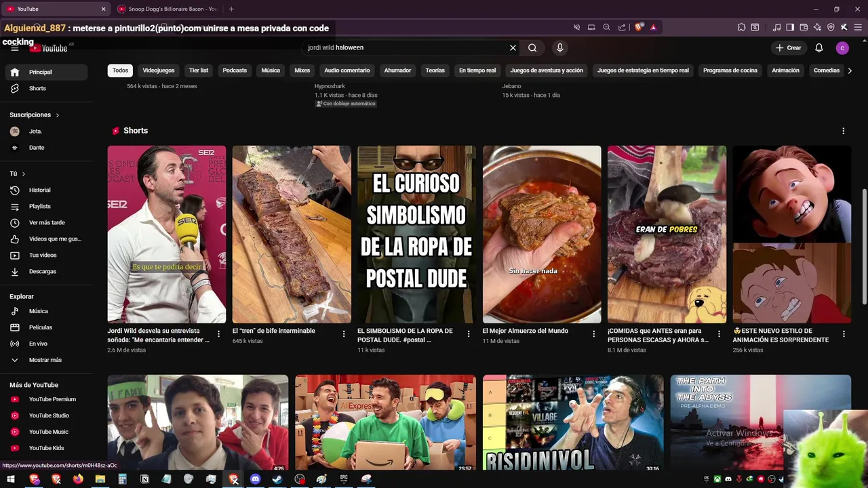Select the Mixes filter chip
Viewport: 868px width, 488px height.
[x=302, y=70]
